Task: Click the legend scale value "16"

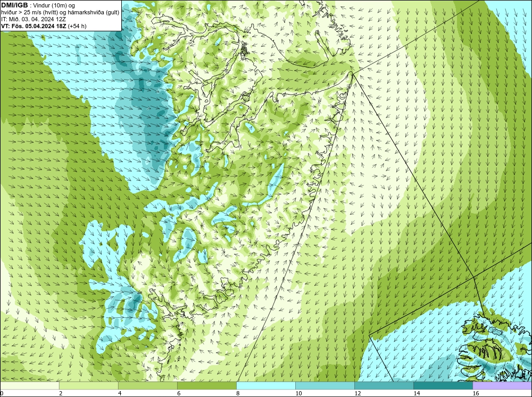Action: pos(475,393)
